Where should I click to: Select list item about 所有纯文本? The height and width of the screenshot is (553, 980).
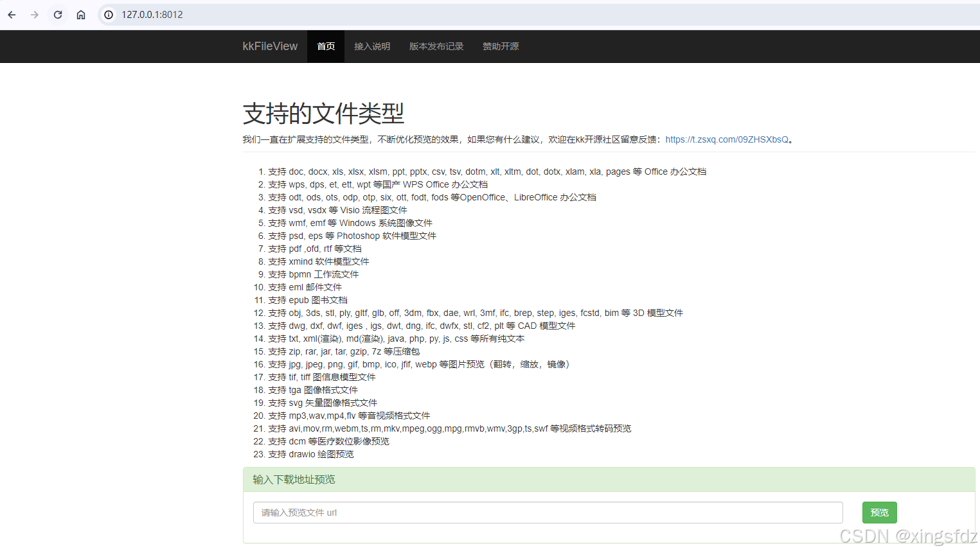tap(396, 338)
